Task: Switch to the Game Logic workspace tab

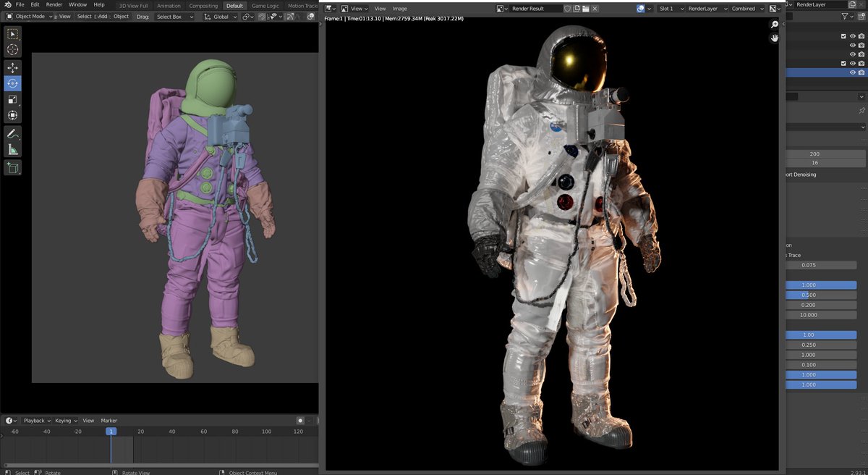Action: coord(264,5)
